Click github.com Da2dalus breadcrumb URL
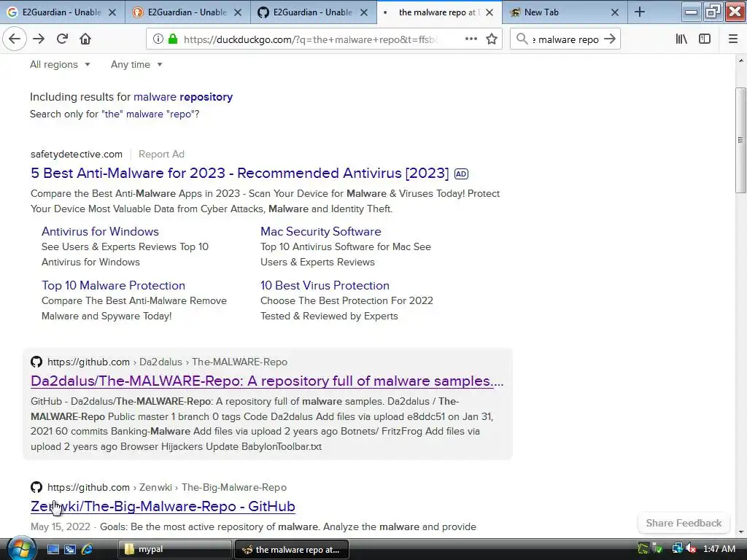747x560 pixels. tap(167, 362)
